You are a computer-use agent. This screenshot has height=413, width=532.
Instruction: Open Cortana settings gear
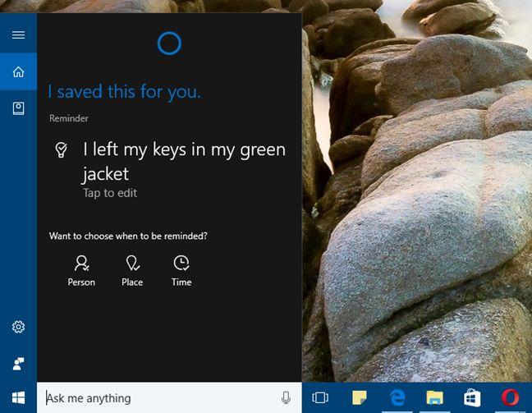click(18, 327)
